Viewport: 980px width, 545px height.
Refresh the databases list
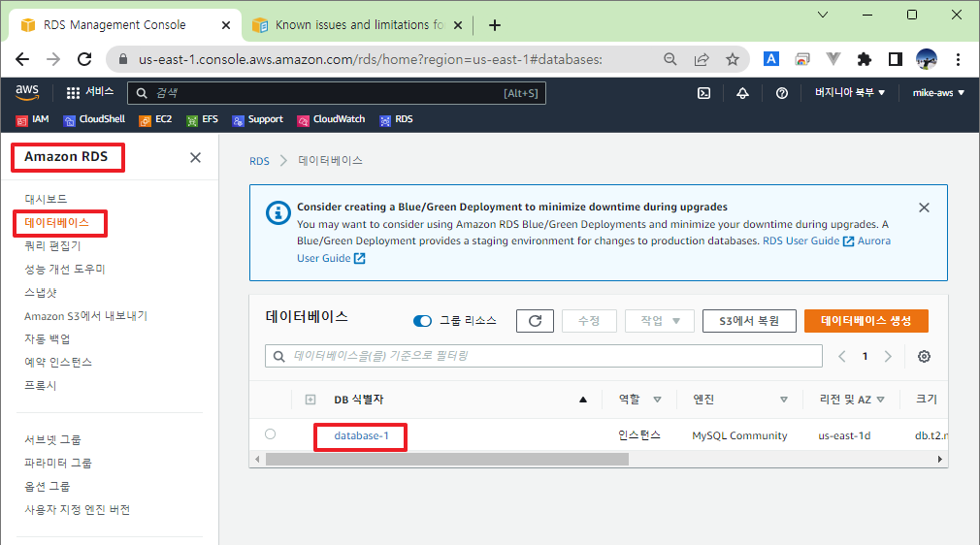pos(535,321)
